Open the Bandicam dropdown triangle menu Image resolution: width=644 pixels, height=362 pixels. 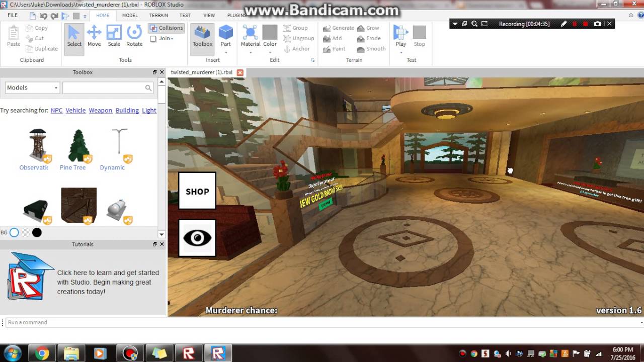[455, 24]
